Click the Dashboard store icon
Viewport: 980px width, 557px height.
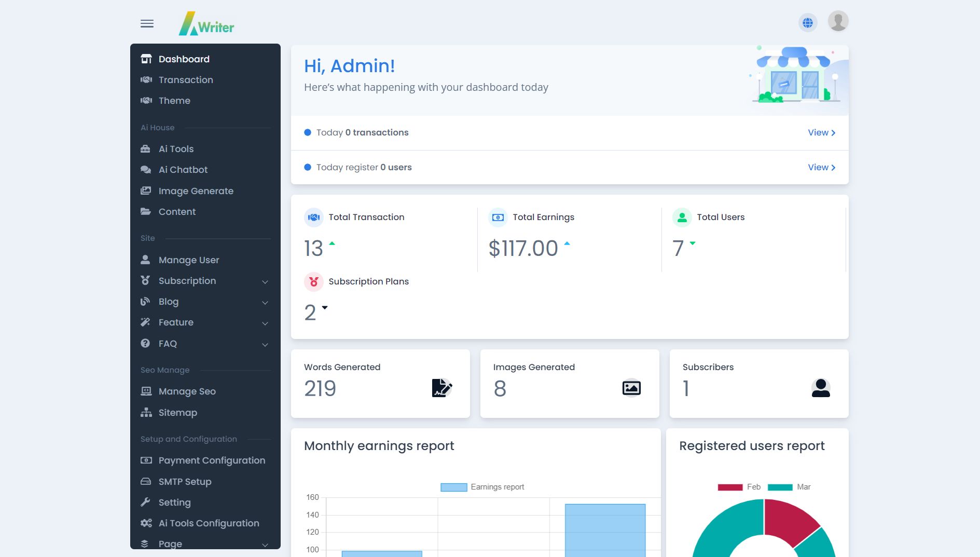click(x=146, y=59)
